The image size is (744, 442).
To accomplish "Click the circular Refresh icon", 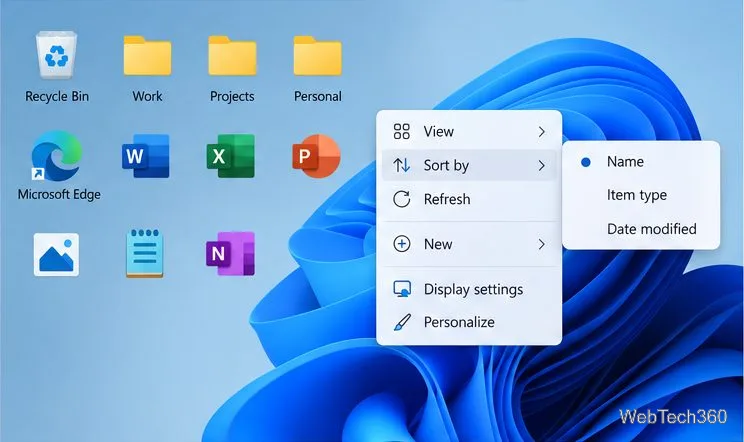I will (401, 199).
